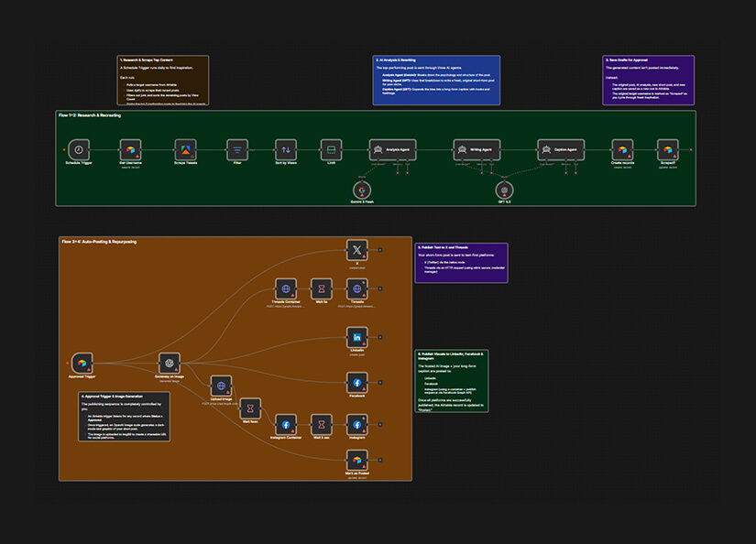Open the X create tweet node

pos(356,250)
